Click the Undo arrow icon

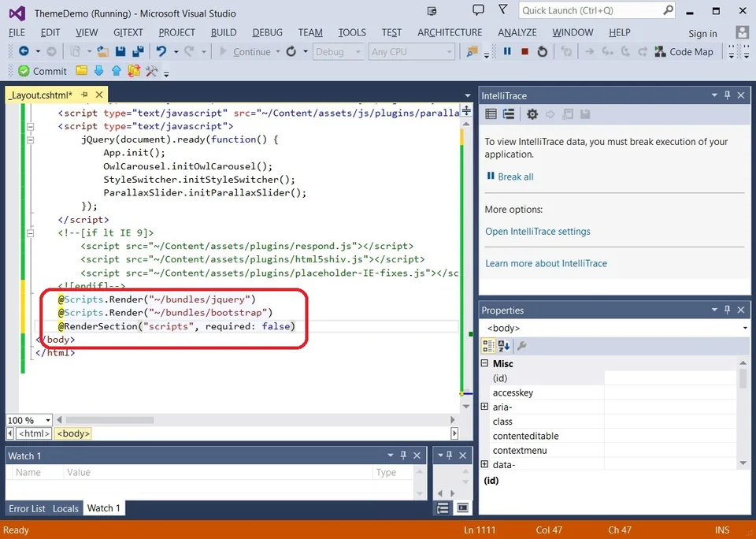tap(161, 51)
